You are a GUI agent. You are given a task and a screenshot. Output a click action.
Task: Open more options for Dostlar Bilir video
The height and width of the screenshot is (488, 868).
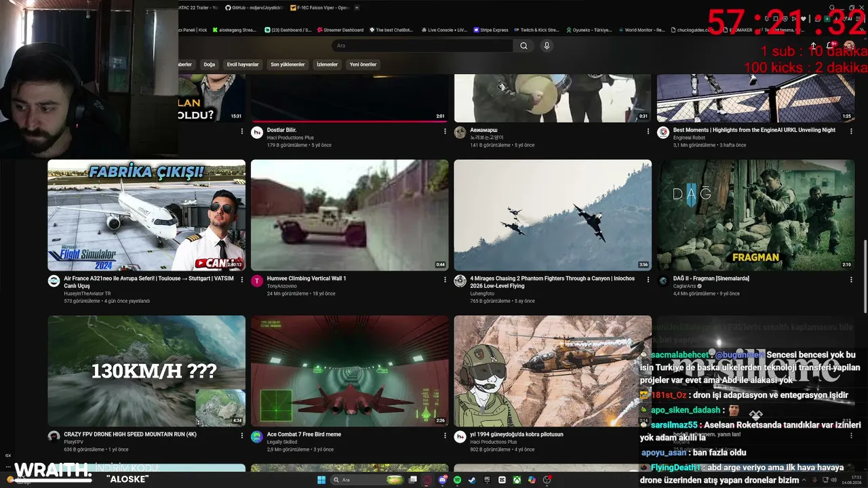tap(445, 131)
